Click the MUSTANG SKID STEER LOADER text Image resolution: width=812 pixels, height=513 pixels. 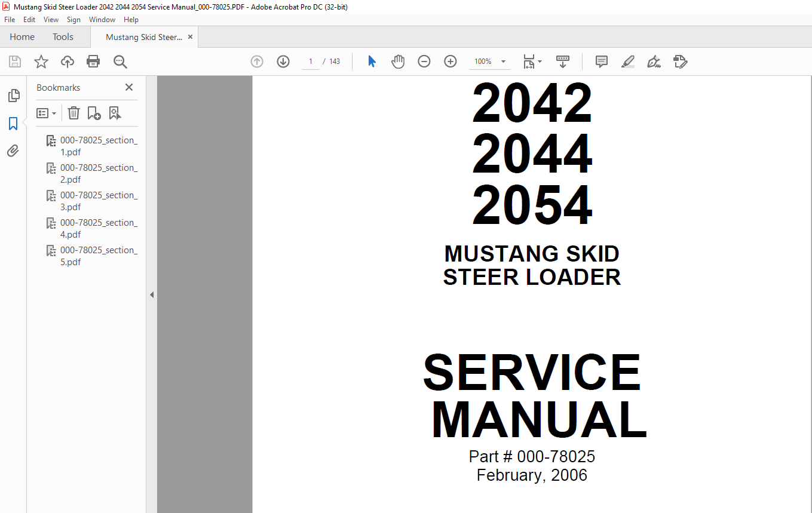click(532, 266)
